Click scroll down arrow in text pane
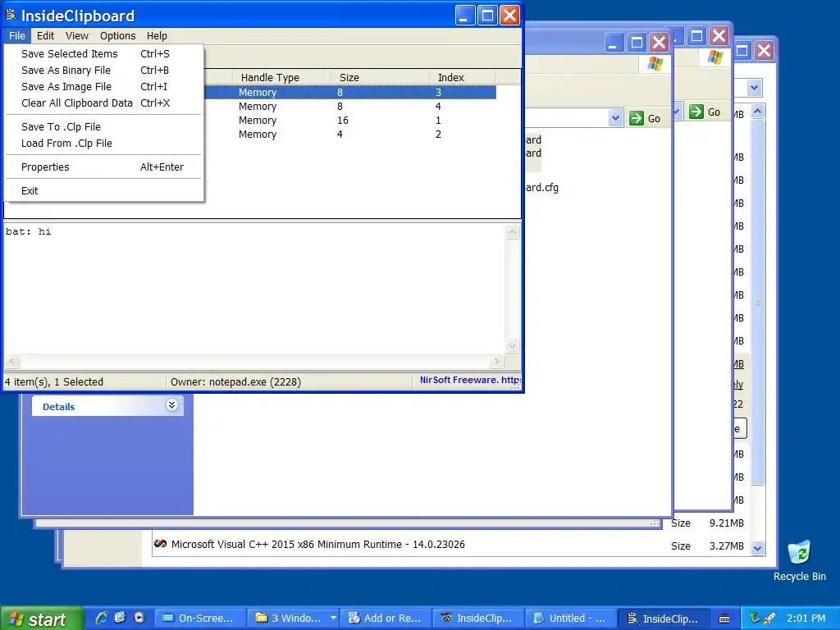The width and height of the screenshot is (840, 630). click(x=512, y=346)
